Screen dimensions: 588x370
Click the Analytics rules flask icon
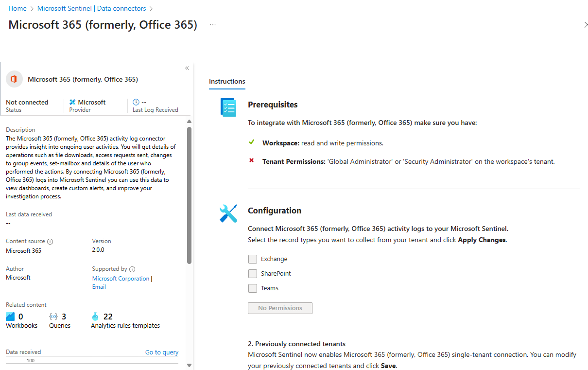tap(95, 317)
